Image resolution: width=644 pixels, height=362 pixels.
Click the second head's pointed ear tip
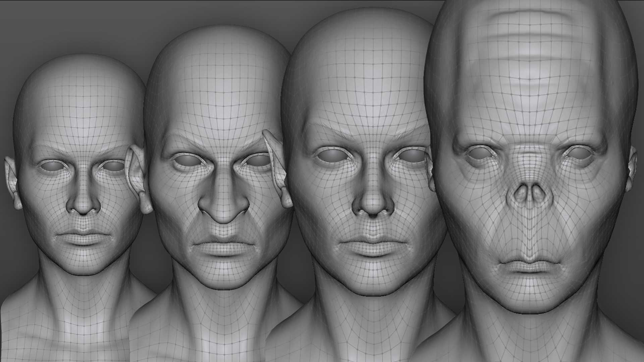(266, 133)
